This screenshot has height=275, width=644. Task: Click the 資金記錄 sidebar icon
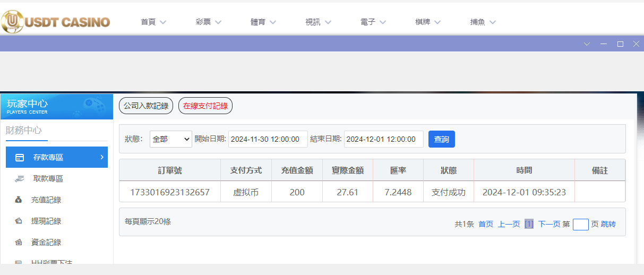pos(19,243)
